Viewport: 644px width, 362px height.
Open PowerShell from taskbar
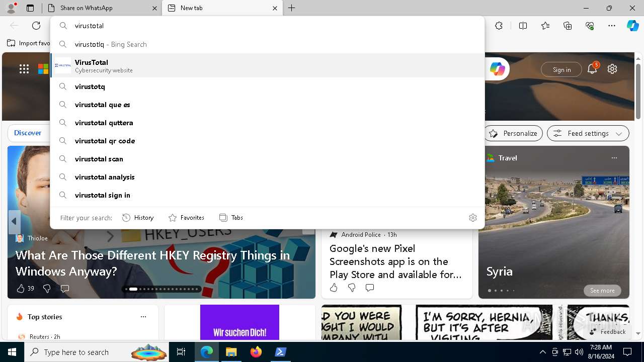[x=281, y=352]
